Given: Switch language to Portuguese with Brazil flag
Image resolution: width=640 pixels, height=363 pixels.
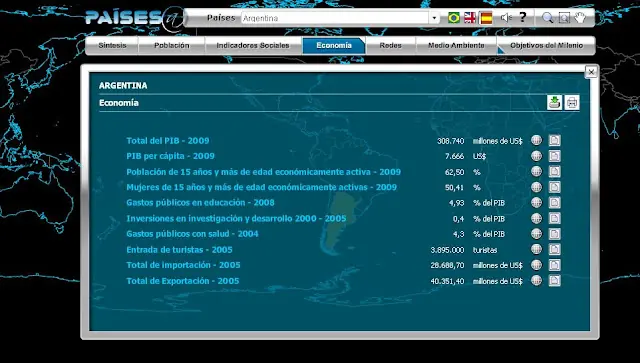Looking at the screenshot, I should [x=453, y=18].
